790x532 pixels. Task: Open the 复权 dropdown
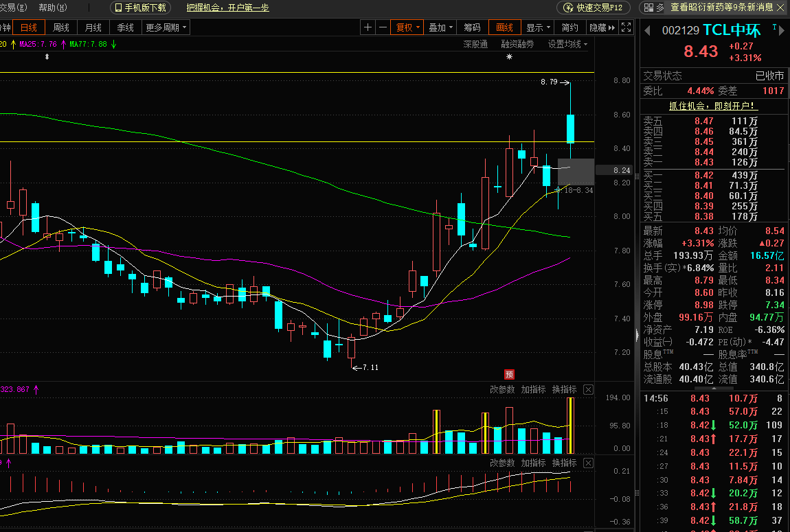click(407, 27)
